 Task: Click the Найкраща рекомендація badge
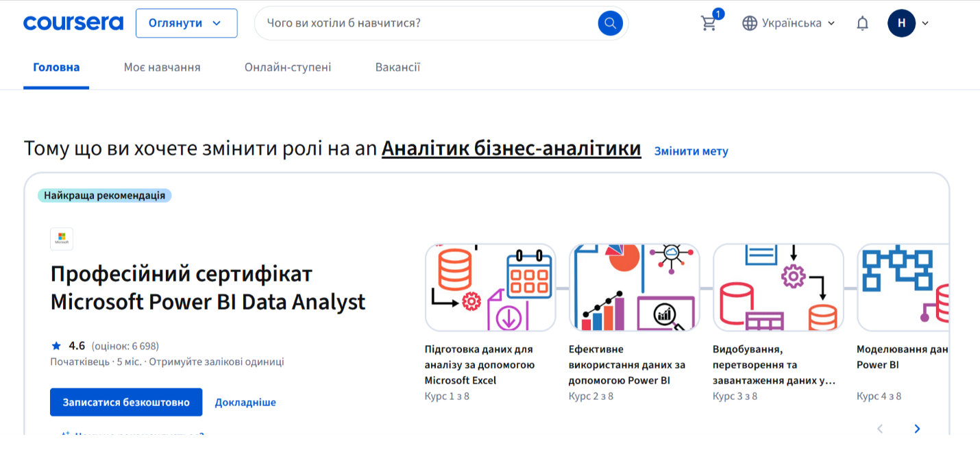click(x=105, y=196)
